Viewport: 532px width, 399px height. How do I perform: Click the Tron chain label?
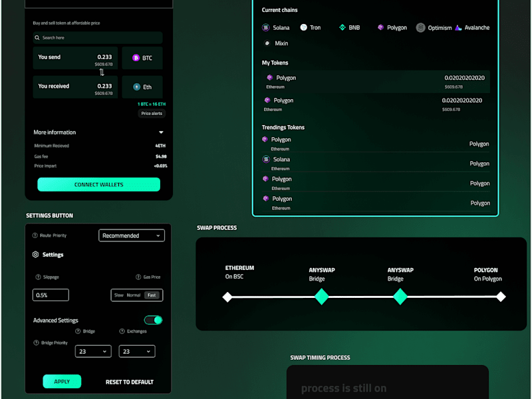click(315, 27)
